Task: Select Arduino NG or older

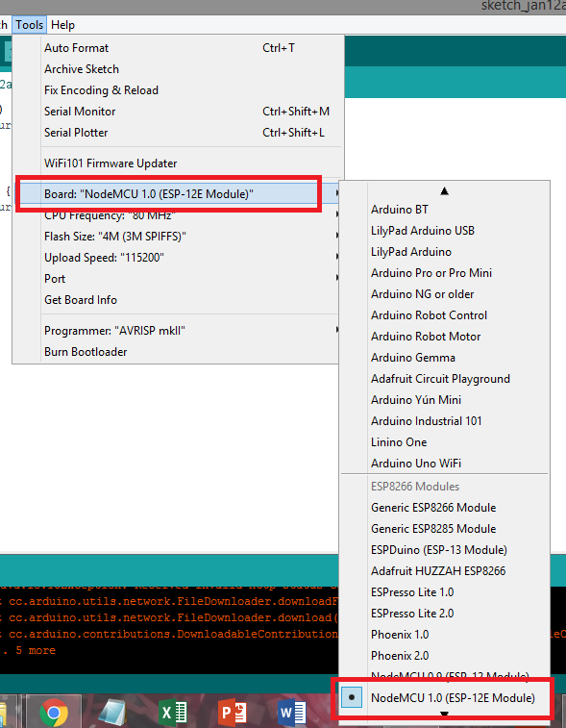Action: 445,294
